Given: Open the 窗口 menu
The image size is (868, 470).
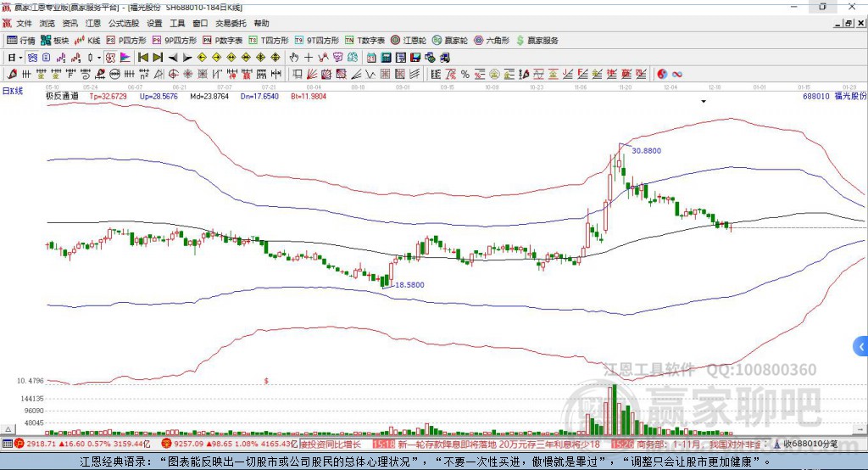Looking at the screenshot, I should coord(200,23).
